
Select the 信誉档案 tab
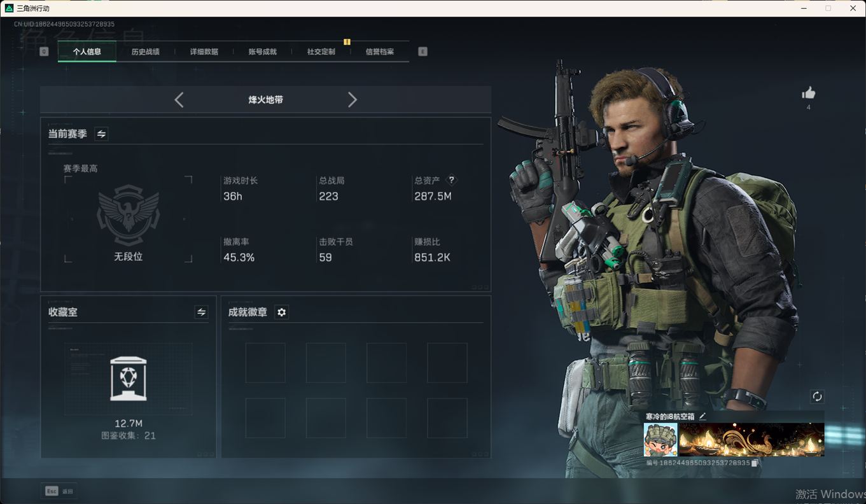pos(380,52)
